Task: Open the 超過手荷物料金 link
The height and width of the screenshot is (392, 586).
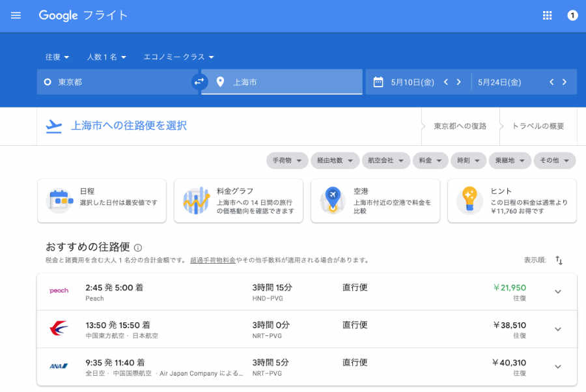Action: pos(213,260)
